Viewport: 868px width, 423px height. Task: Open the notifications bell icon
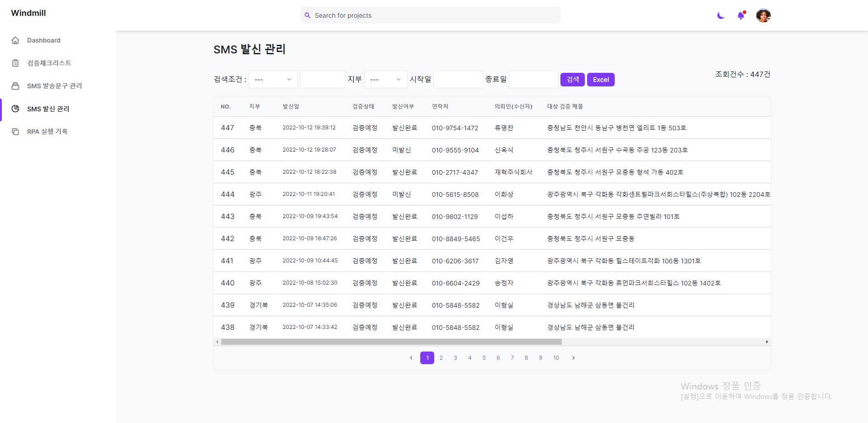tap(741, 16)
